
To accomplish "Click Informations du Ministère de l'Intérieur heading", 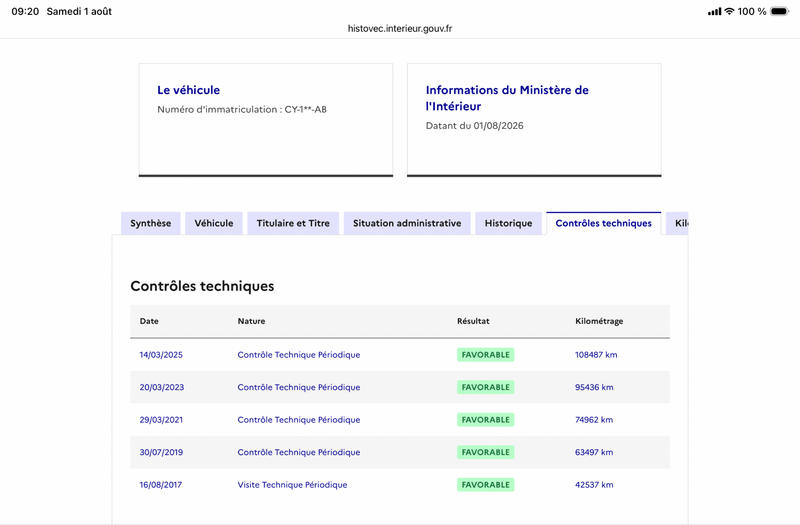I will point(507,98).
